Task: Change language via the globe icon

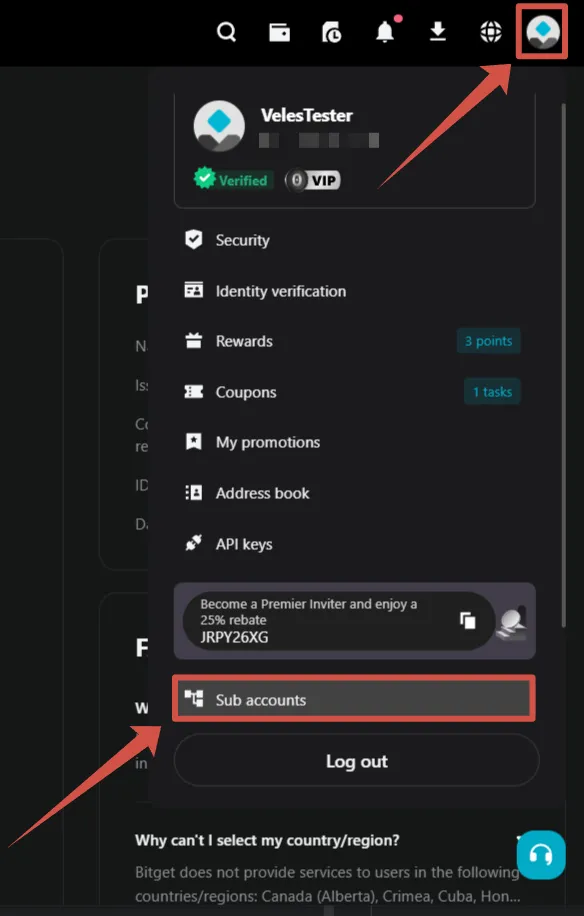Action: pos(489,32)
